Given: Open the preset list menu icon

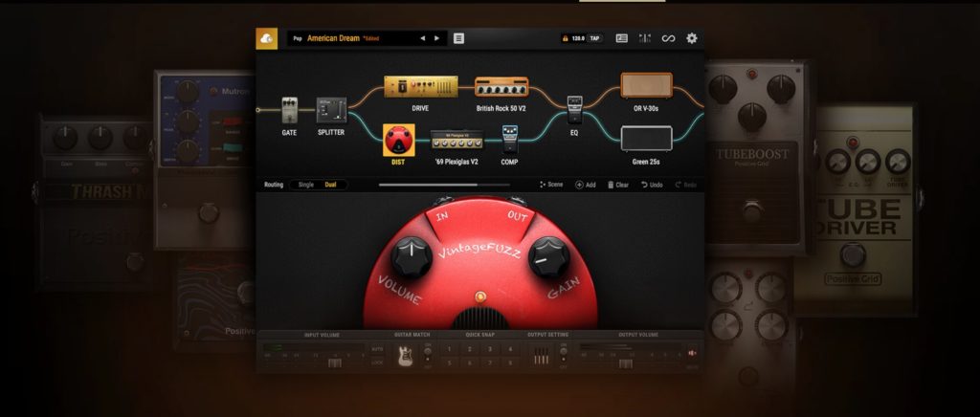Looking at the screenshot, I should [458, 38].
